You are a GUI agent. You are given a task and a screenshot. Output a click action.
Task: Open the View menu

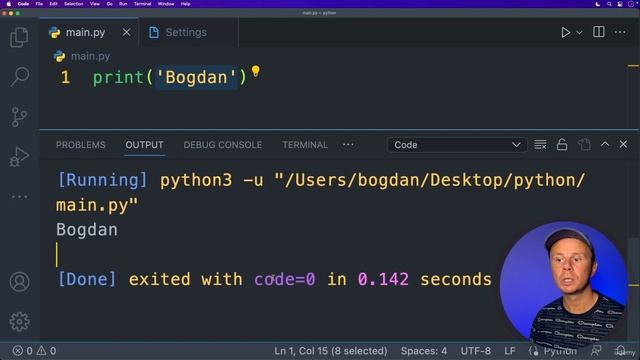pos(95,4)
